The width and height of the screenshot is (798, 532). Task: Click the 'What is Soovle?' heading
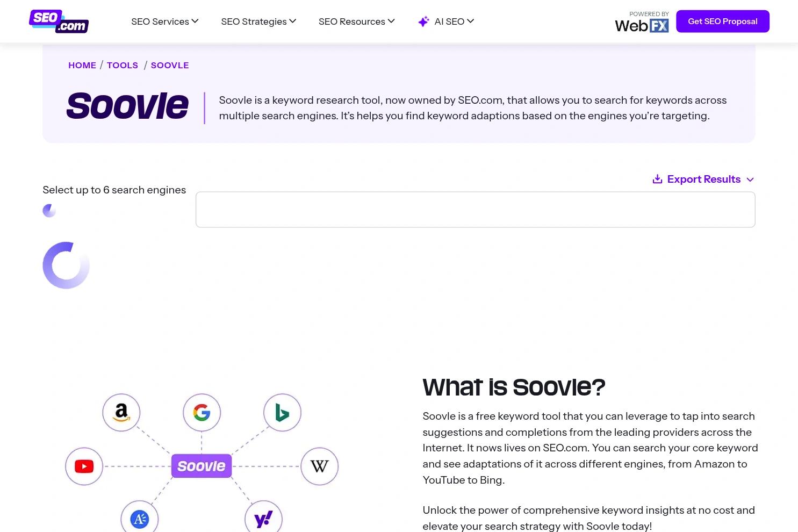click(x=514, y=387)
